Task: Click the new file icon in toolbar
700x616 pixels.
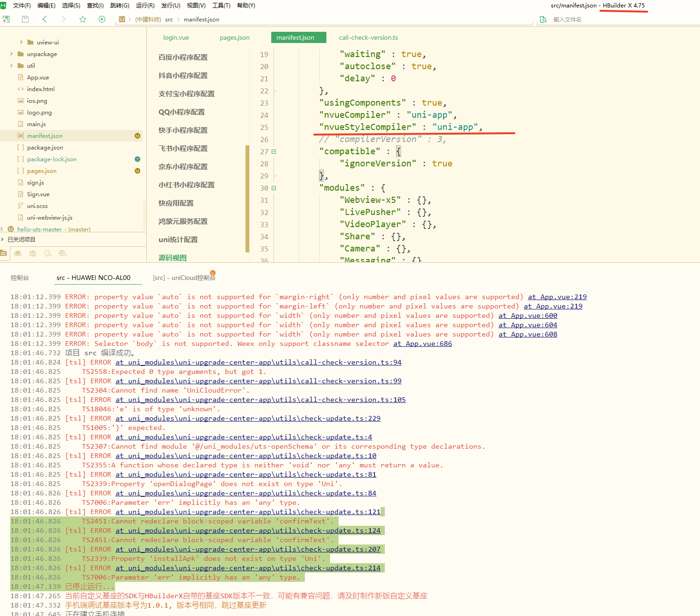Action: pos(6,19)
